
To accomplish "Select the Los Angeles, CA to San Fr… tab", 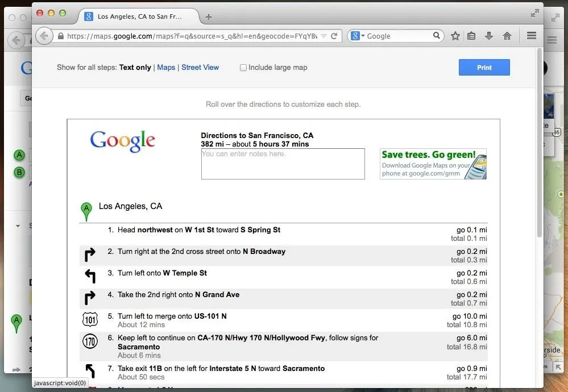I will [x=139, y=16].
